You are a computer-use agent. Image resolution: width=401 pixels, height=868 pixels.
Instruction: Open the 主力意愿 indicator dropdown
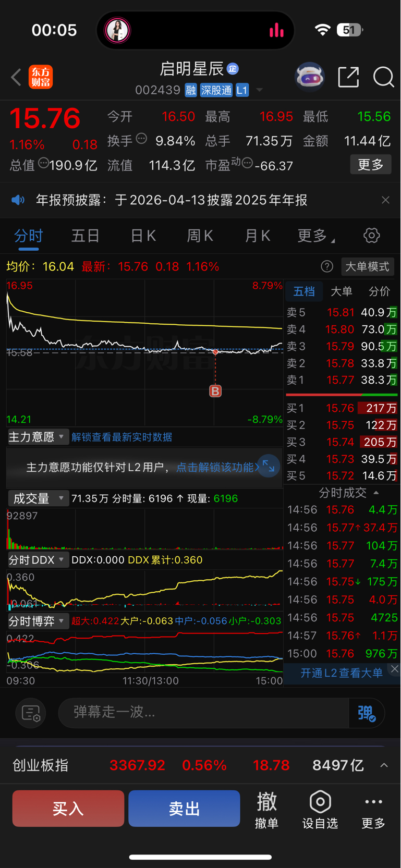point(38,437)
